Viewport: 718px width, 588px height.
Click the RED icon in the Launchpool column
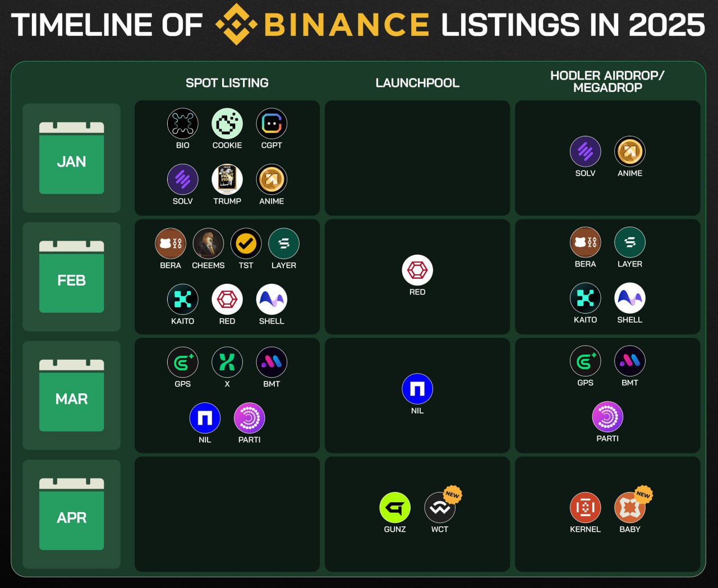click(x=417, y=270)
